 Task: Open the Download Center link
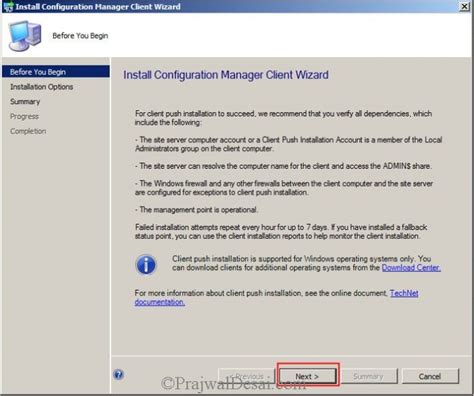click(x=411, y=268)
